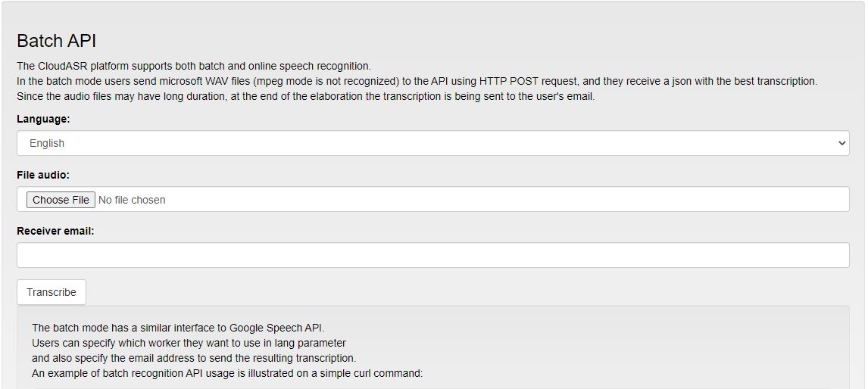868x389 pixels.
Task: Click the line about transcription sent to email
Action: coord(305,96)
